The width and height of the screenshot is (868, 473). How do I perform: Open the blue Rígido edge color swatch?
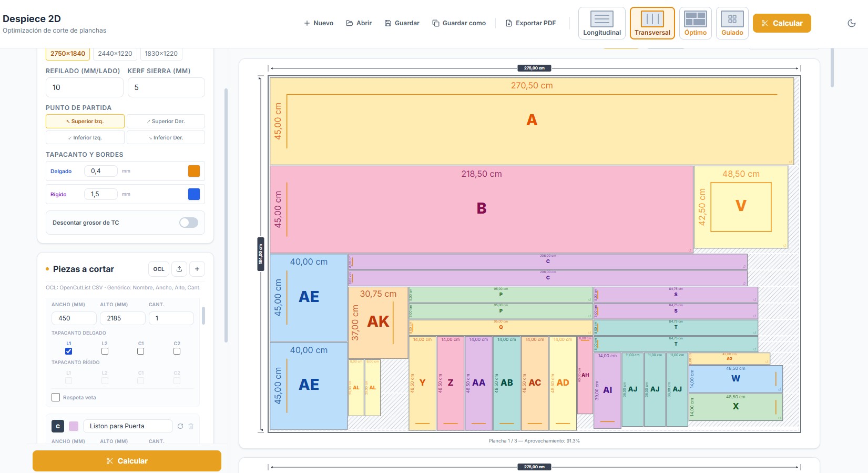coord(194,194)
